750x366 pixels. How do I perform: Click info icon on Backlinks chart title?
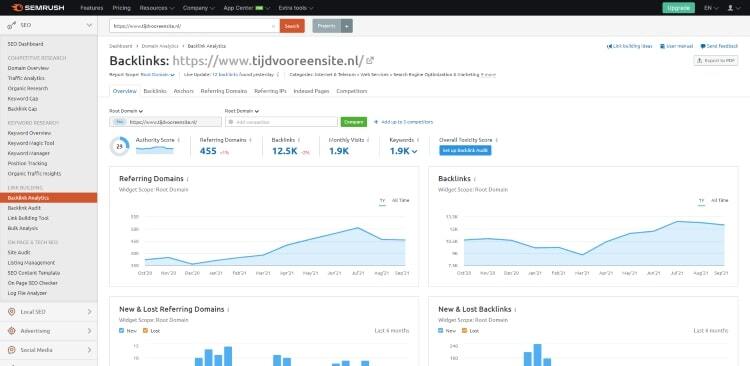(474, 179)
